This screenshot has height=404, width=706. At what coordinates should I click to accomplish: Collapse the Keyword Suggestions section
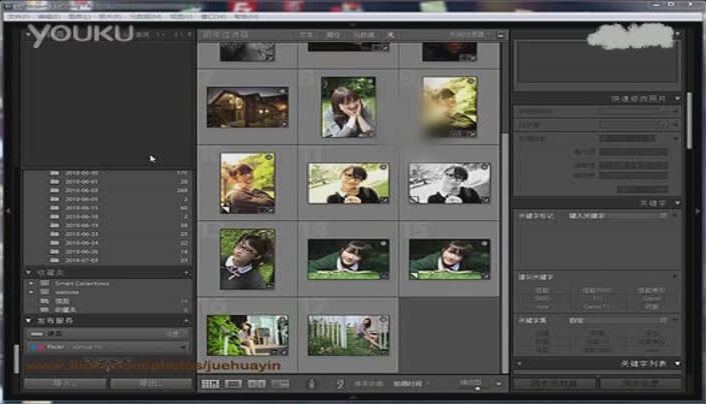(675, 276)
